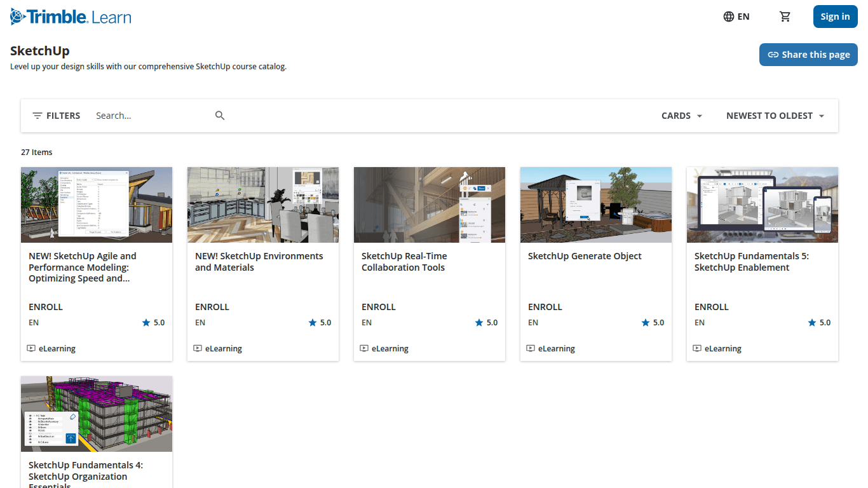
Task: Open SketchUp Fundamentals 5 title
Action: click(752, 262)
